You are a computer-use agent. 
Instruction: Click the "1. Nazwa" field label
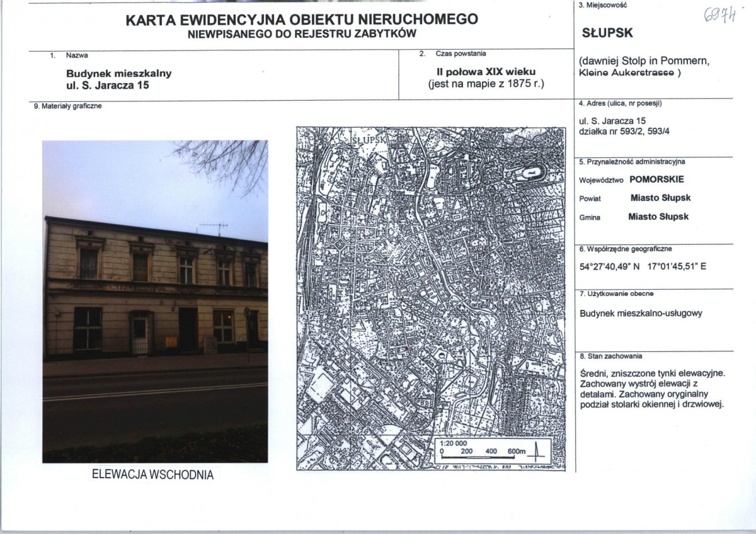[68, 56]
